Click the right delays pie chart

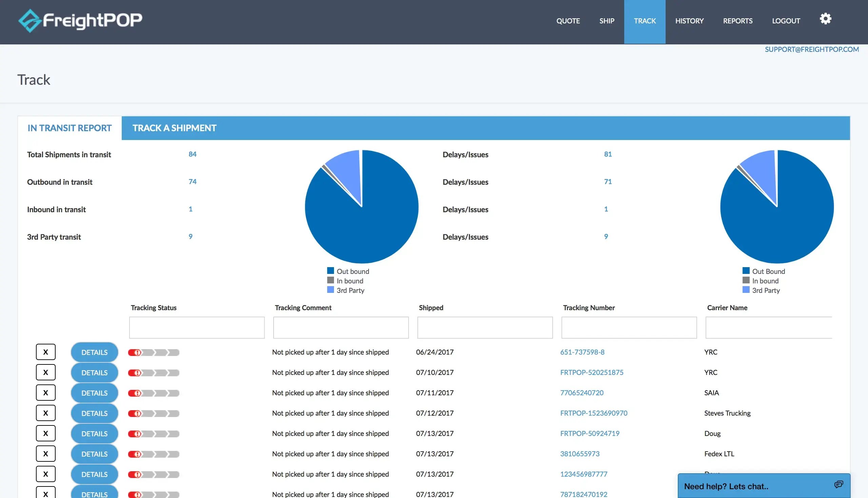(x=777, y=206)
